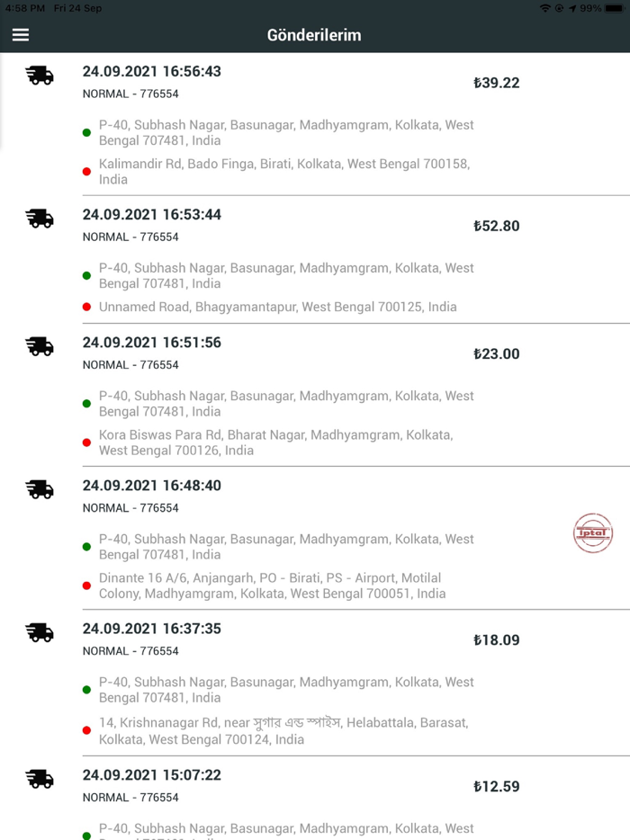The height and width of the screenshot is (840, 630).
Task: Tap truck icon for 16:48:40 shipment
Action: [x=40, y=489]
